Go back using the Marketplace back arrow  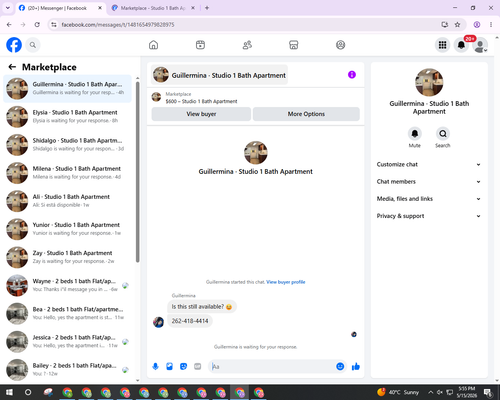(12, 67)
